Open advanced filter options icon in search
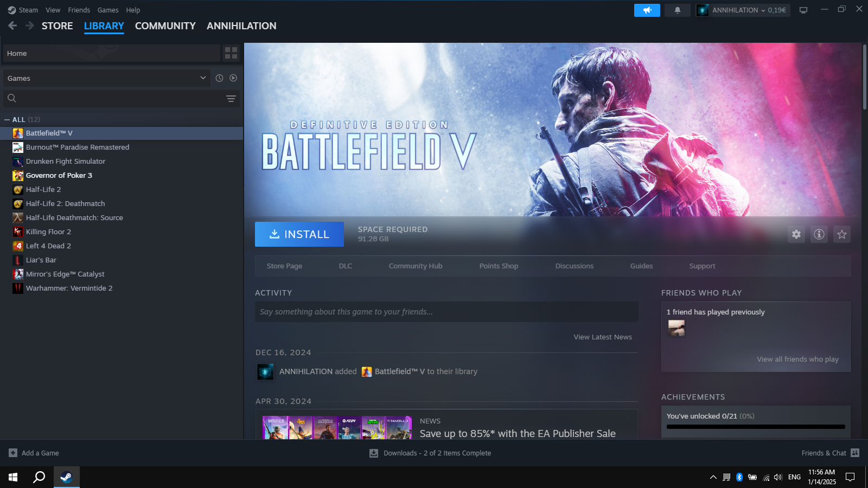 (x=231, y=99)
